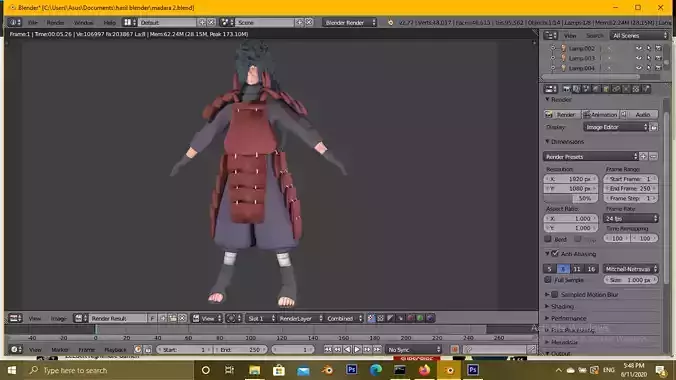Image resolution: width=676 pixels, height=380 pixels.
Task: Open the File menu
Action: pos(33,22)
